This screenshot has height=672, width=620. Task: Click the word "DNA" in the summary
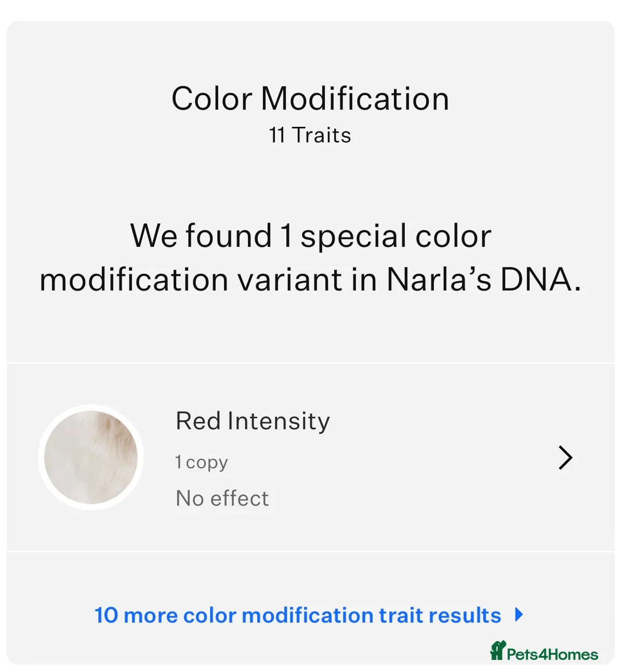pyautogui.click(x=536, y=280)
